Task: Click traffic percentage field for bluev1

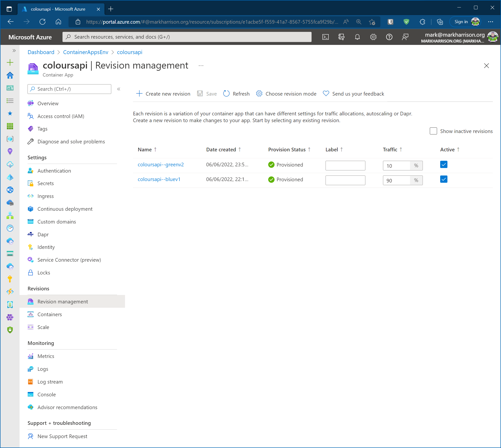Action: coord(396,180)
